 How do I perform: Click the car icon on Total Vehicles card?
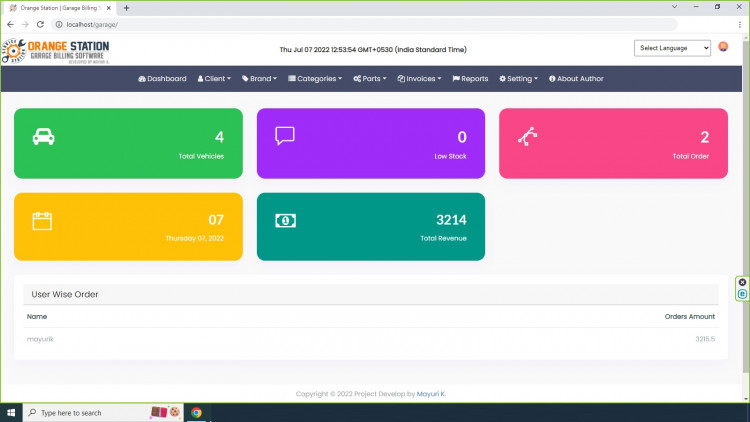click(44, 137)
